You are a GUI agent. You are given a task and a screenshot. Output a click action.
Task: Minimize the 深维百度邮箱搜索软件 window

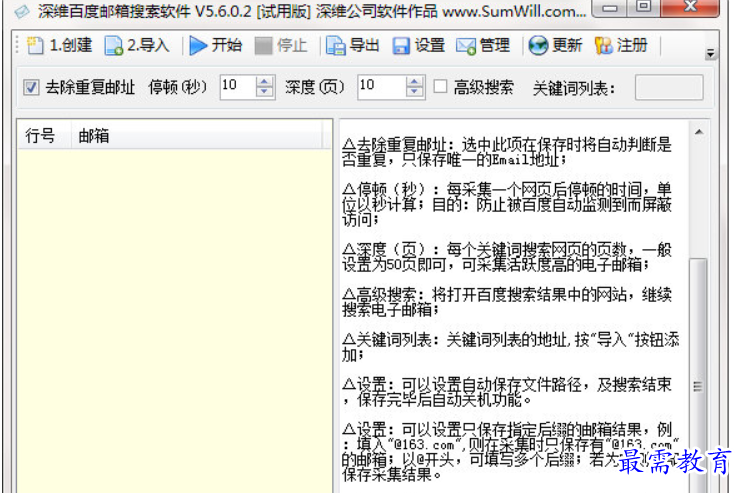click(610, 8)
